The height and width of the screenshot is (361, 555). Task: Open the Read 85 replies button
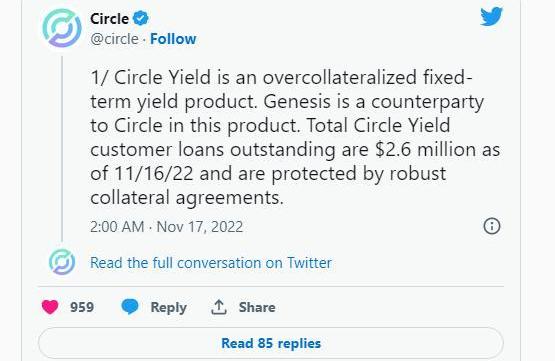(x=271, y=343)
